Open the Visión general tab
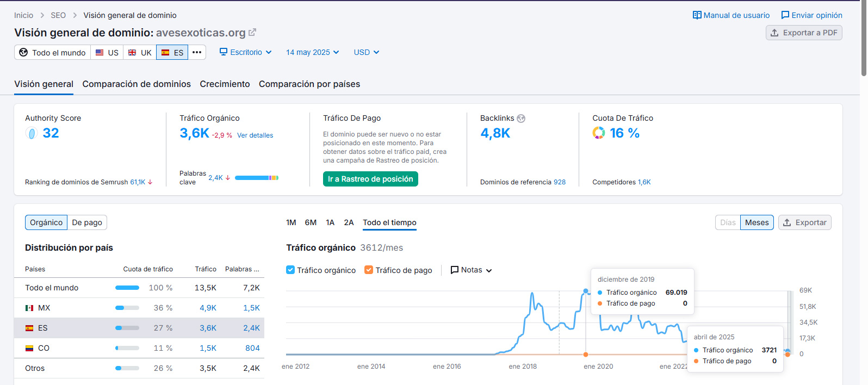Viewport: 868px width, 385px height. pos(44,84)
